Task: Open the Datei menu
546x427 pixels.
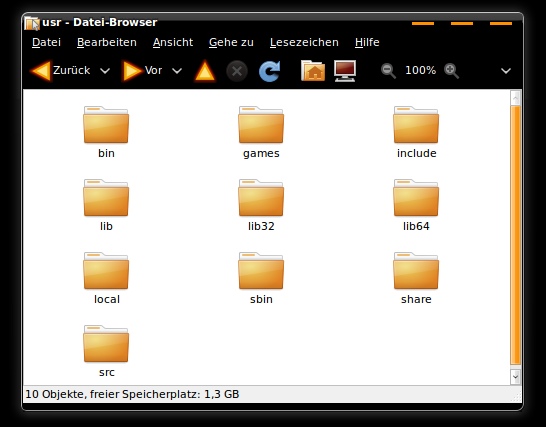Action: pyautogui.click(x=46, y=42)
